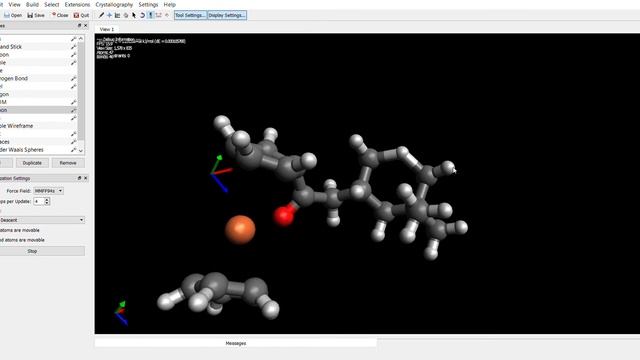Image resolution: width=640 pixels, height=360 pixels.
Task: Select the Navigate tool with blue cross arrows
Action: click(x=109, y=15)
